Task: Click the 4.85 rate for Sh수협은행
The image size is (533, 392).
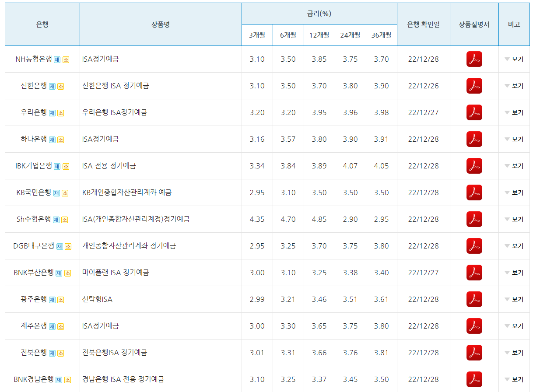Action: pos(319,219)
